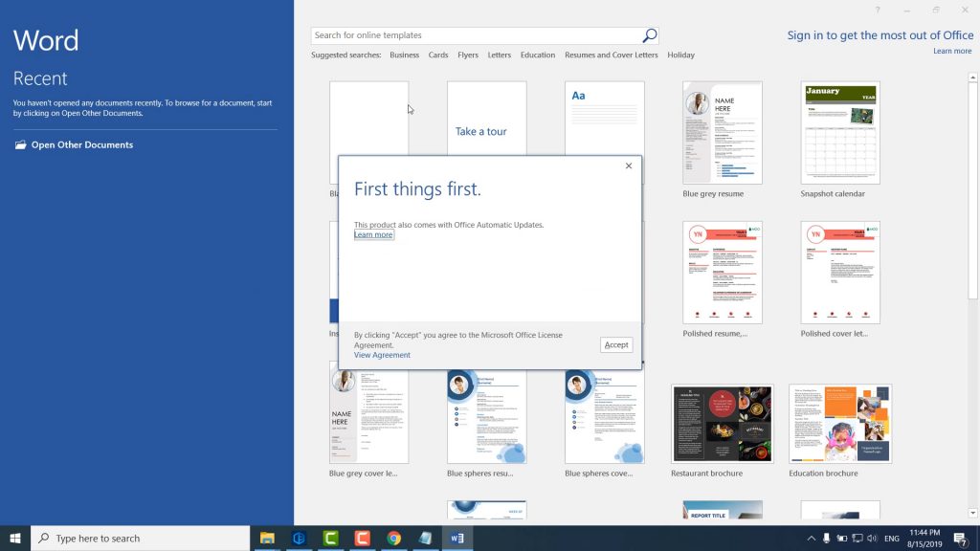
Task: Open the notepad-like app in taskbar
Action: 426,538
